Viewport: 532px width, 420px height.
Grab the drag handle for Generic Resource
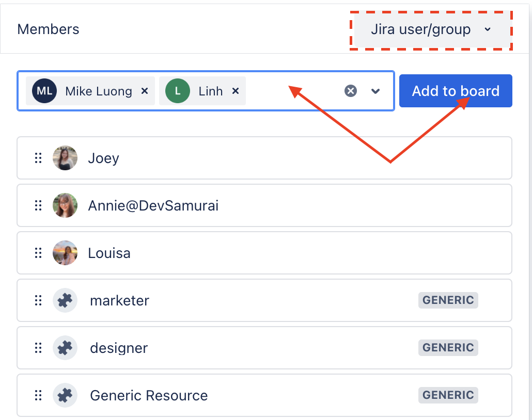tap(38, 395)
